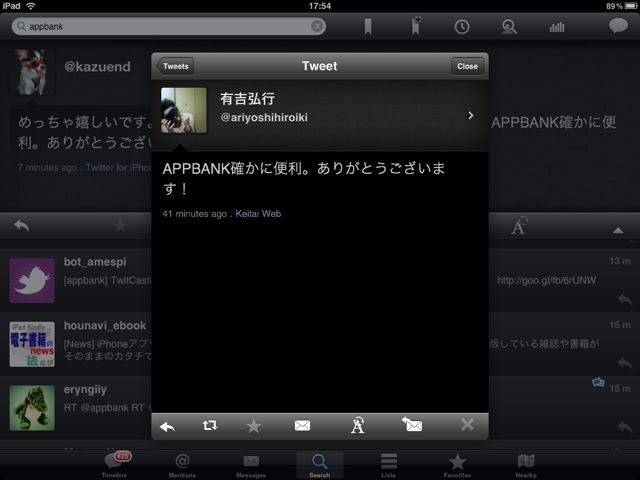This screenshot has height=480, width=640.
Task: Open recent search history clock icon
Action: tap(462, 27)
